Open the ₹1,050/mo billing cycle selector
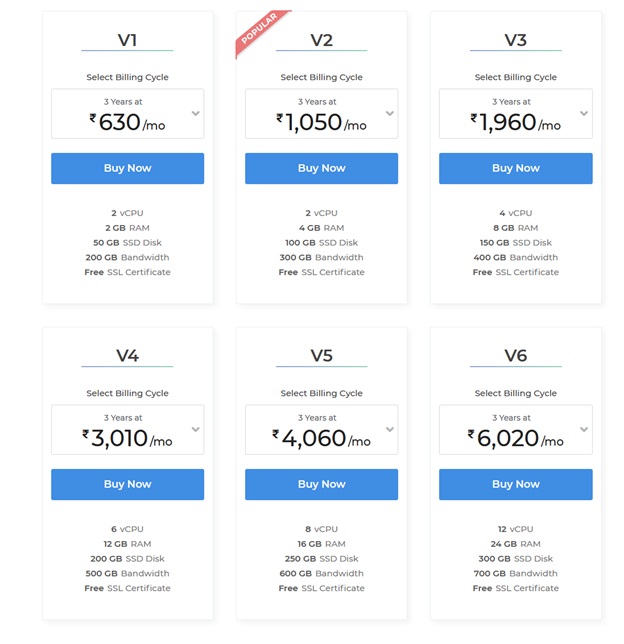This screenshot has width=624, height=644. coord(321,114)
